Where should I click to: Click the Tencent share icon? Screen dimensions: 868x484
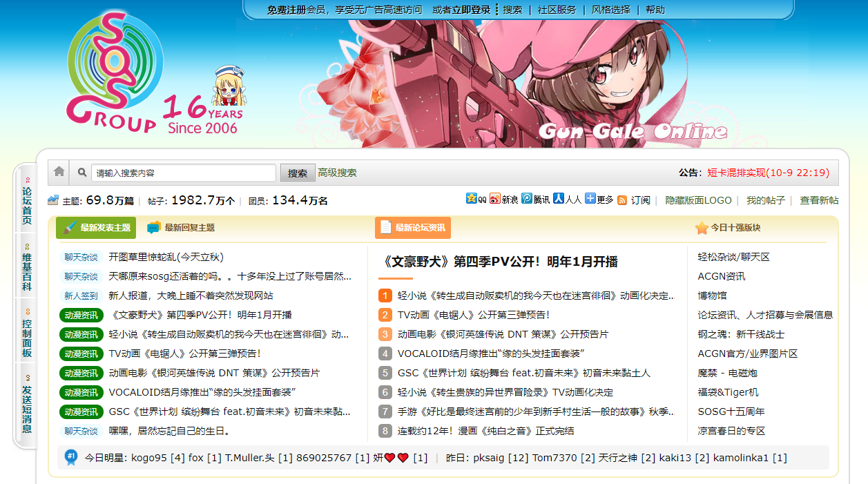pyautogui.click(x=527, y=199)
